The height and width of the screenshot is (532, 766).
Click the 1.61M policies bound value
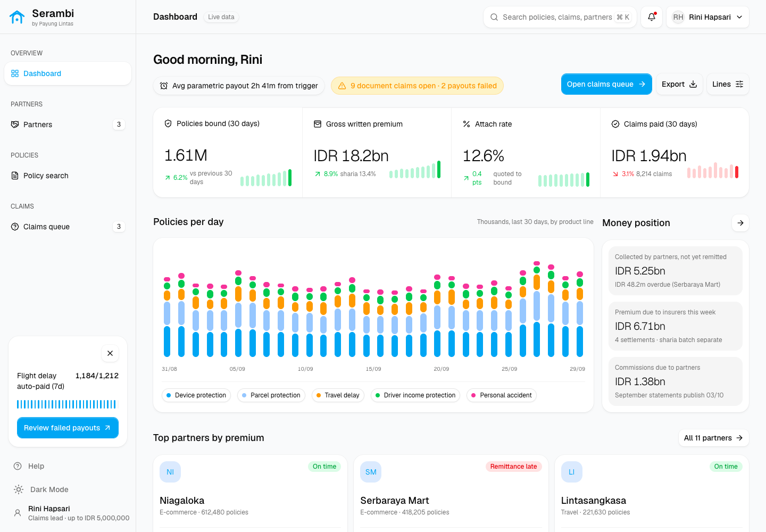tap(186, 155)
